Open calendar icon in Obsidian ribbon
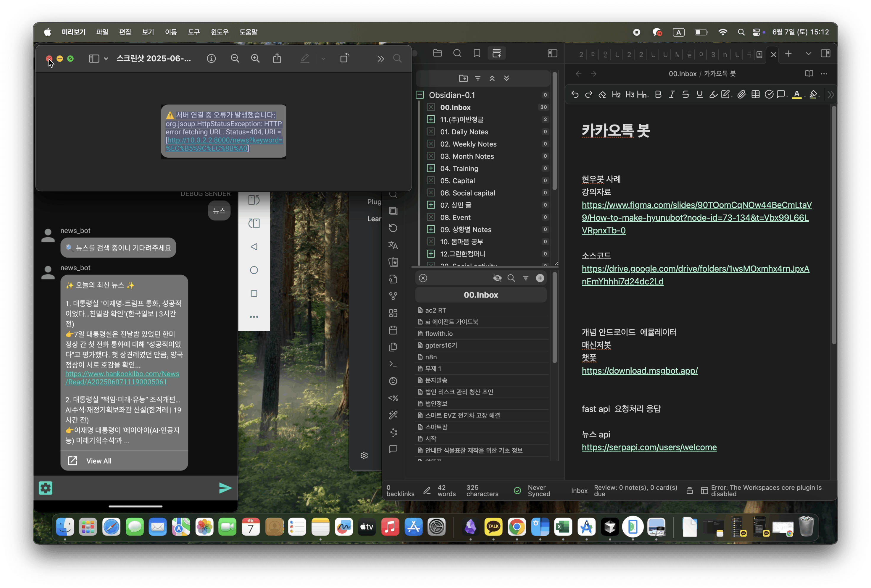 [x=393, y=330]
